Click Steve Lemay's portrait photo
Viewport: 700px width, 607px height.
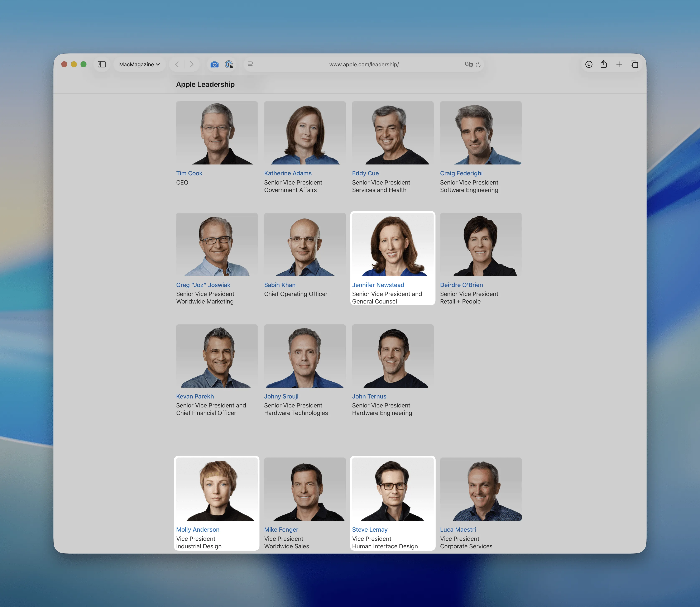pyautogui.click(x=393, y=489)
